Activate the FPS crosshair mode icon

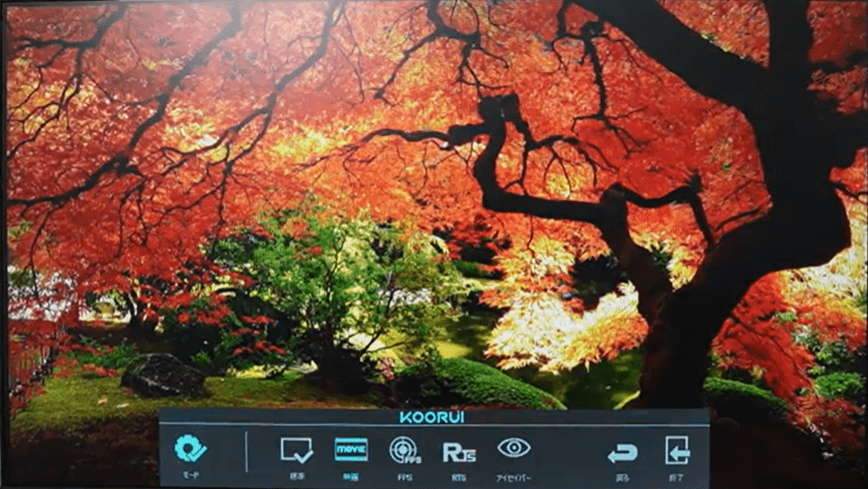[x=404, y=451]
